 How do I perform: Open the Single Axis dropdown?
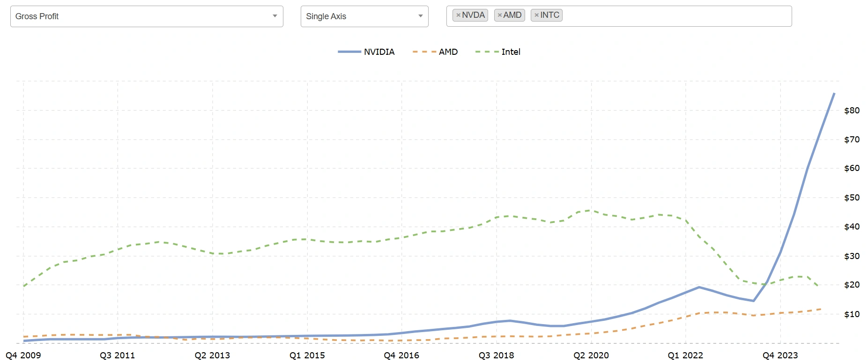point(364,16)
